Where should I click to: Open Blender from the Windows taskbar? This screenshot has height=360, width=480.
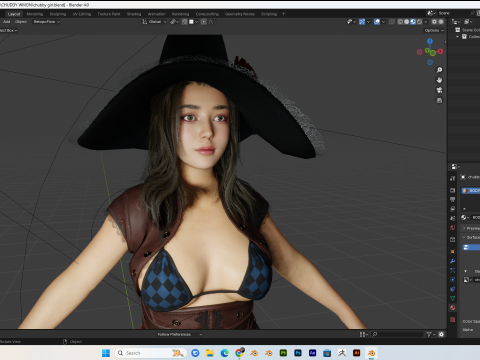point(371,353)
